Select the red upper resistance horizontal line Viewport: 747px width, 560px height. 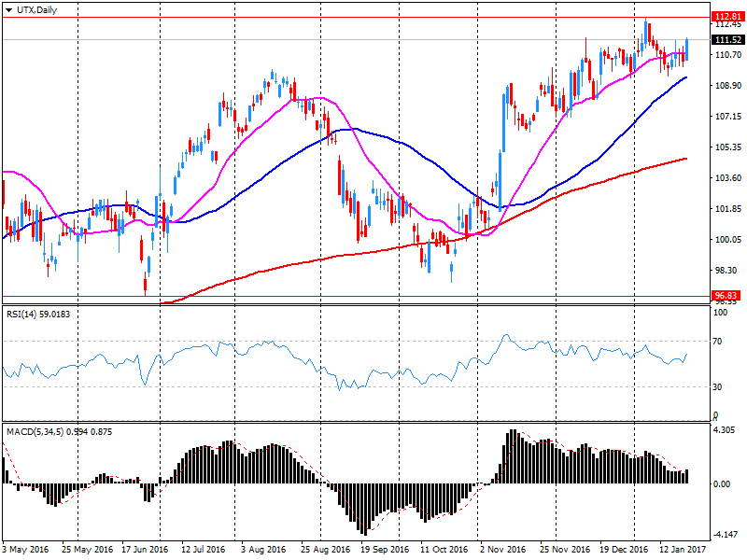(x=356, y=17)
